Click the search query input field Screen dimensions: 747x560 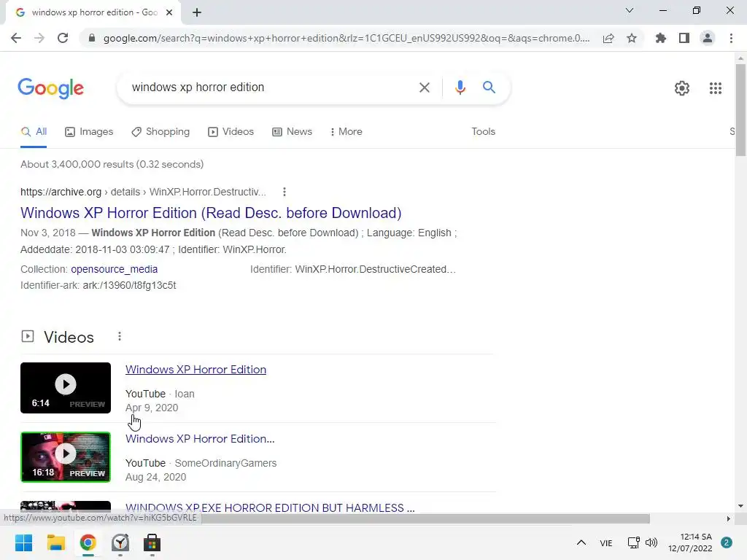(269, 87)
